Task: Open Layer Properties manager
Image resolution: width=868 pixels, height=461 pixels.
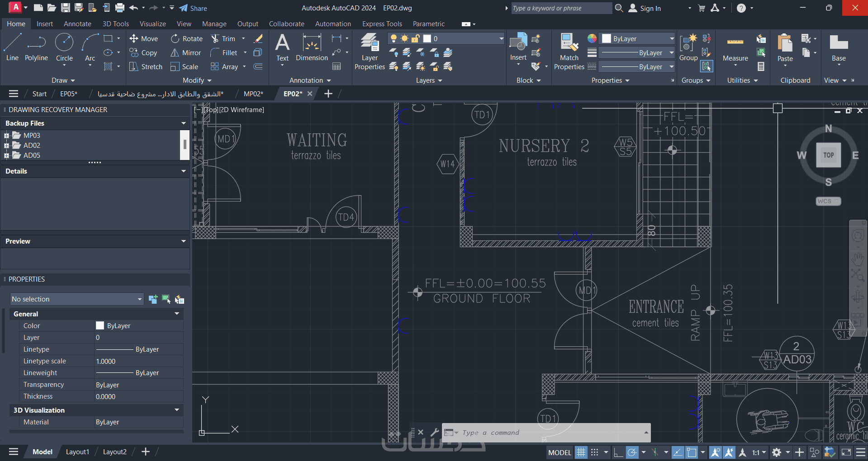Action: (x=370, y=52)
